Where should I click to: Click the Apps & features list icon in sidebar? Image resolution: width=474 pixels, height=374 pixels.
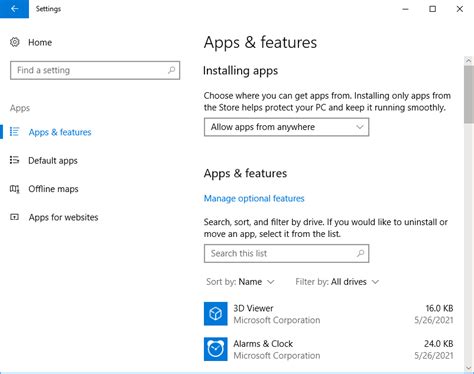coord(14,132)
